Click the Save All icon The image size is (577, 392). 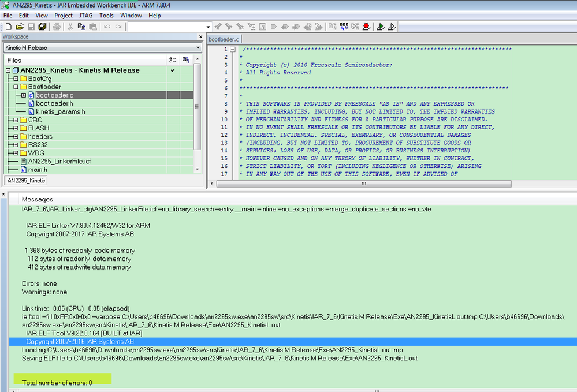point(42,27)
